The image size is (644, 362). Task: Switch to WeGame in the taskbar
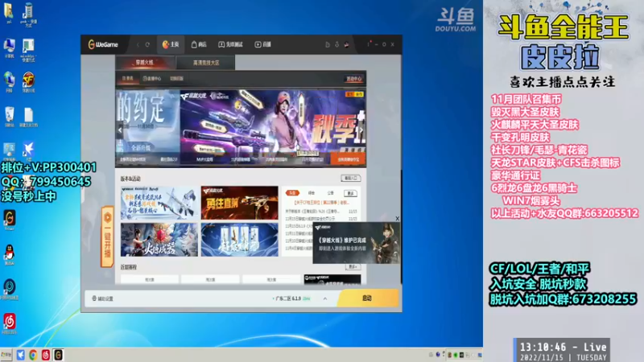(x=58, y=355)
